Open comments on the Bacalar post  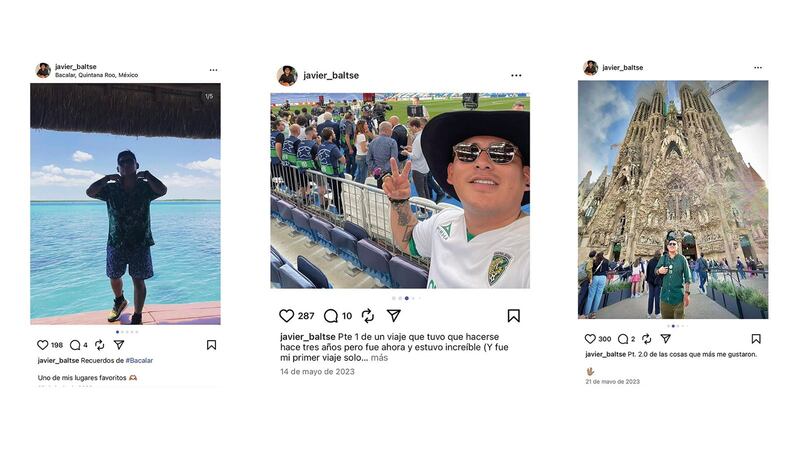coord(75,345)
